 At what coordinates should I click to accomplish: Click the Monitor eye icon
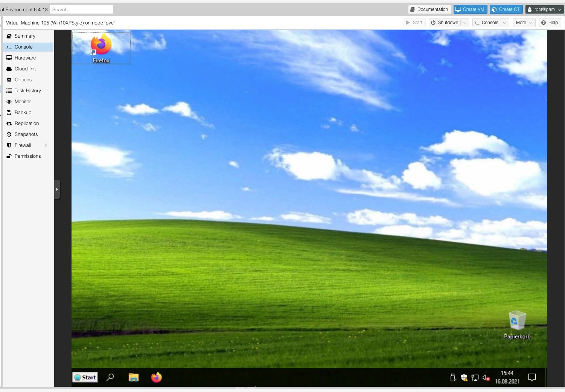pyautogui.click(x=9, y=102)
